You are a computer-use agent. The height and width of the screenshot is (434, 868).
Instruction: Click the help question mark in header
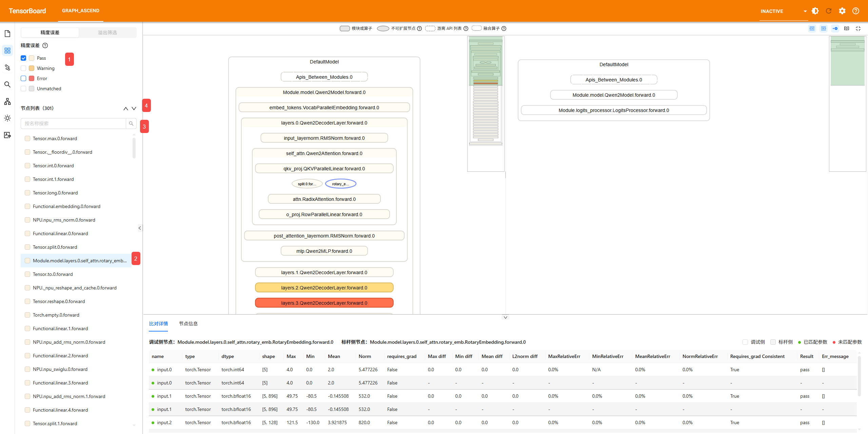click(x=856, y=11)
